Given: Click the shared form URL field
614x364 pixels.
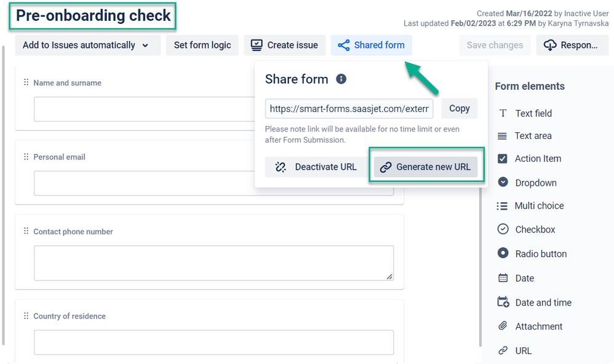Looking at the screenshot, I should 349,109.
